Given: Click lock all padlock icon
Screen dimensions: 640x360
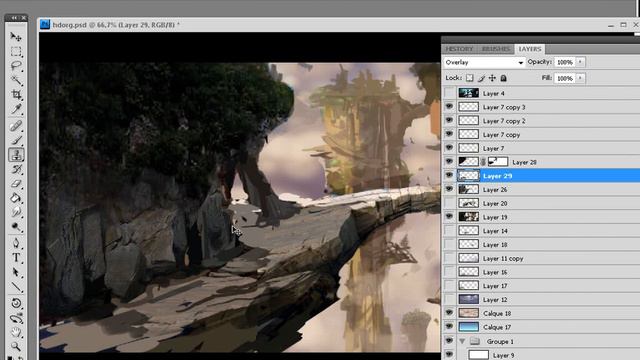Looking at the screenshot, I should (x=503, y=78).
